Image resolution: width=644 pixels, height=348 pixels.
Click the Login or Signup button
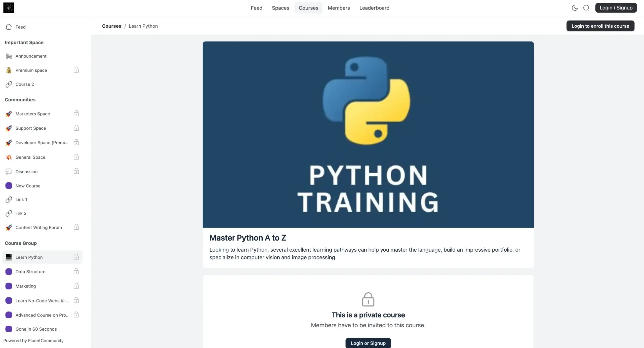(368, 343)
